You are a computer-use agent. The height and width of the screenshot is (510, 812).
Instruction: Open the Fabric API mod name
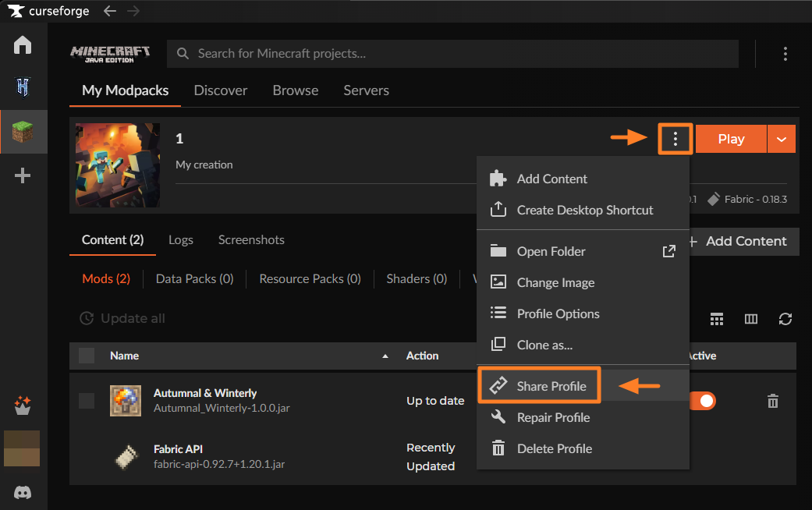click(178, 449)
